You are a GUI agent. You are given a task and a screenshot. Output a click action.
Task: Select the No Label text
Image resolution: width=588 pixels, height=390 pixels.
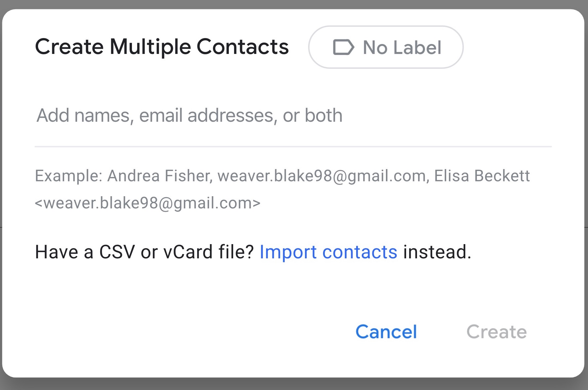(402, 47)
